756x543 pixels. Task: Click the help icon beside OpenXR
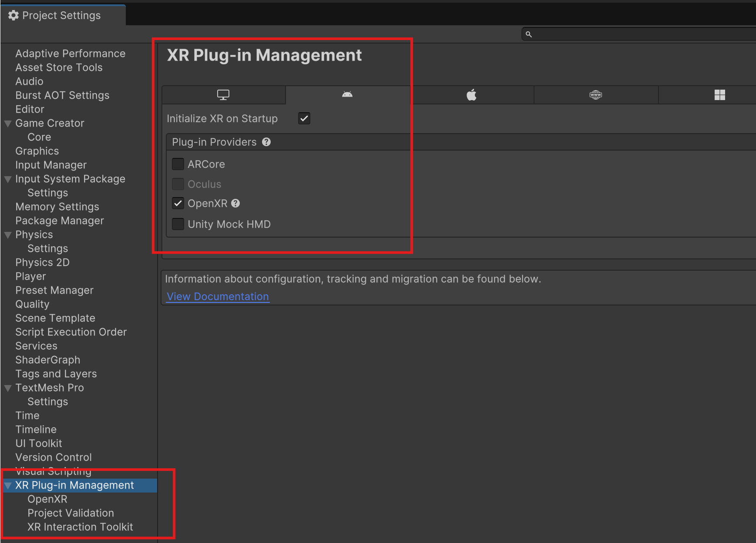[235, 204]
